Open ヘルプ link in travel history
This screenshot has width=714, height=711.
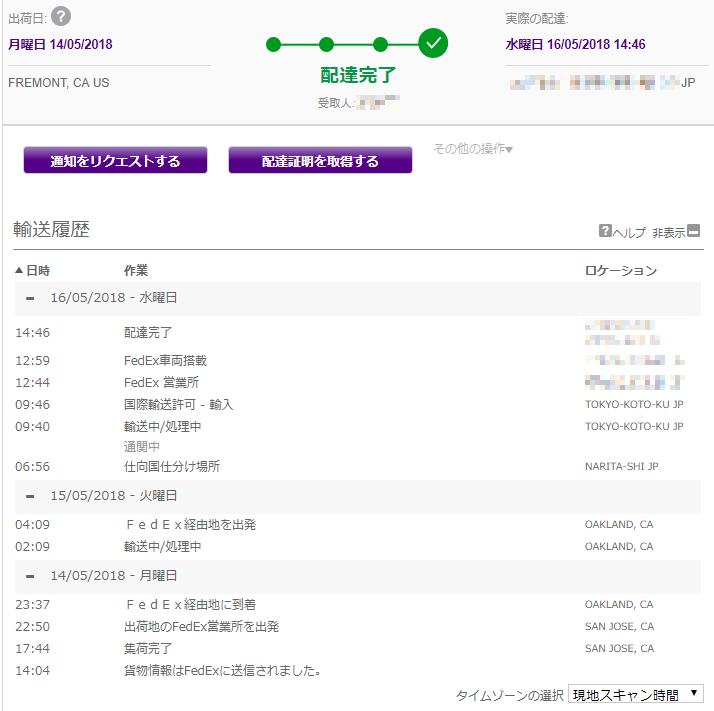pos(628,233)
